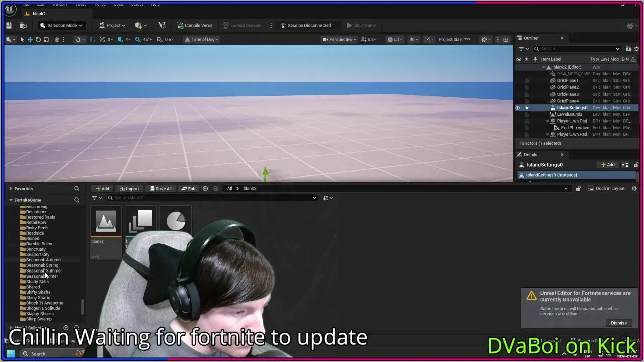Click the back history arrow in Content Browser

pyautogui.click(x=205, y=189)
